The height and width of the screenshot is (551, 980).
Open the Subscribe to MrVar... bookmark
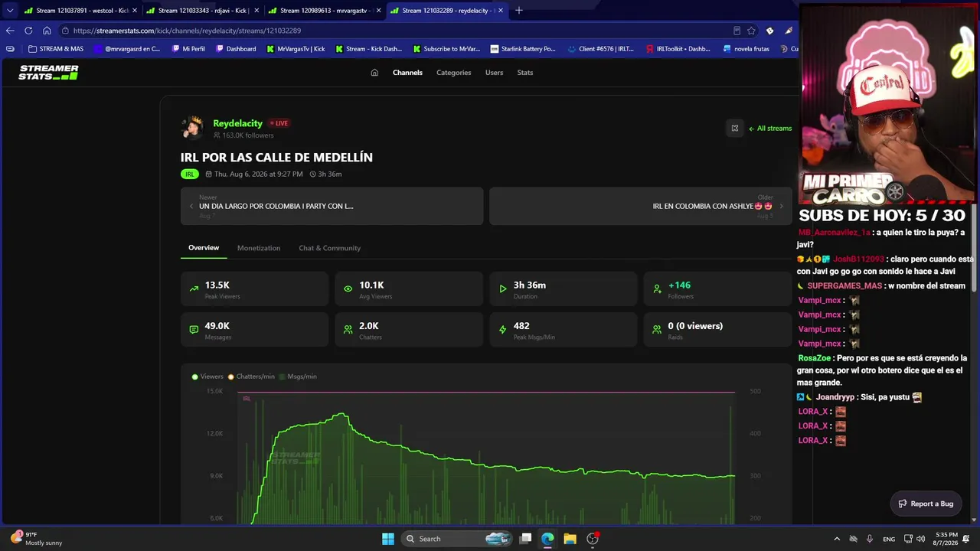coord(446,49)
